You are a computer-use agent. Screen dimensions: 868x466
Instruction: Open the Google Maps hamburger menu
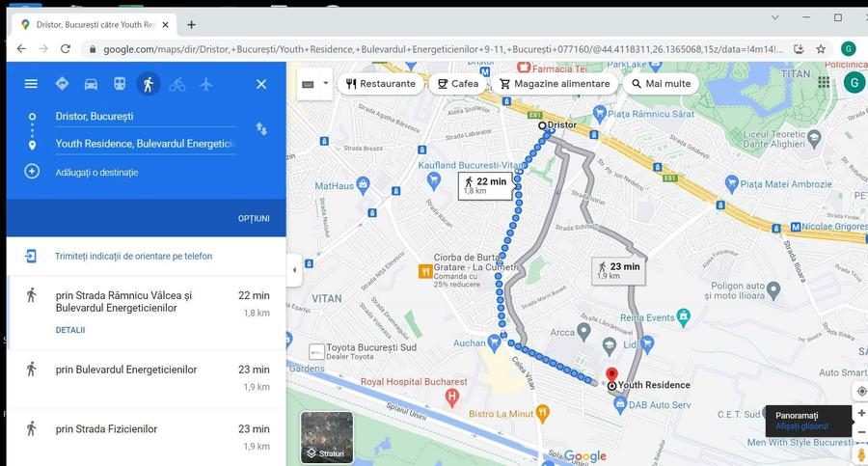click(x=31, y=84)
